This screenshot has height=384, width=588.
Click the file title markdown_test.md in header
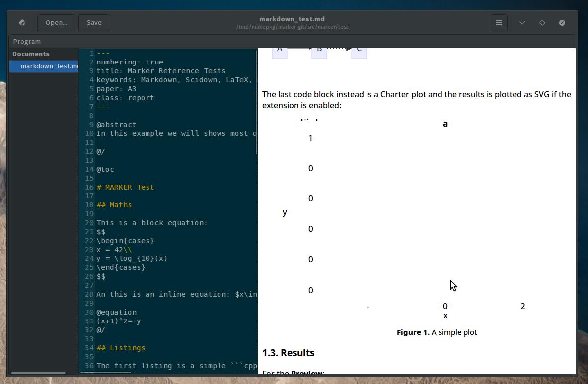[x=292, y=19]
